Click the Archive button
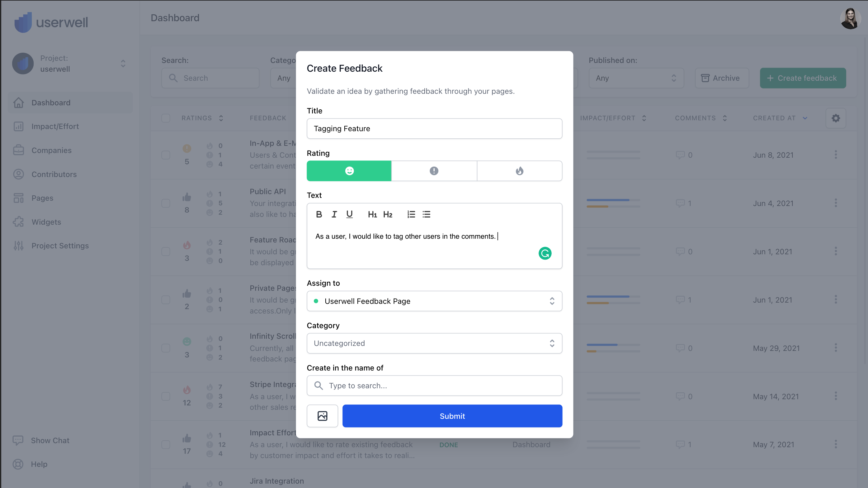This screenshot has width=868, height=488. tap(721, 78)
